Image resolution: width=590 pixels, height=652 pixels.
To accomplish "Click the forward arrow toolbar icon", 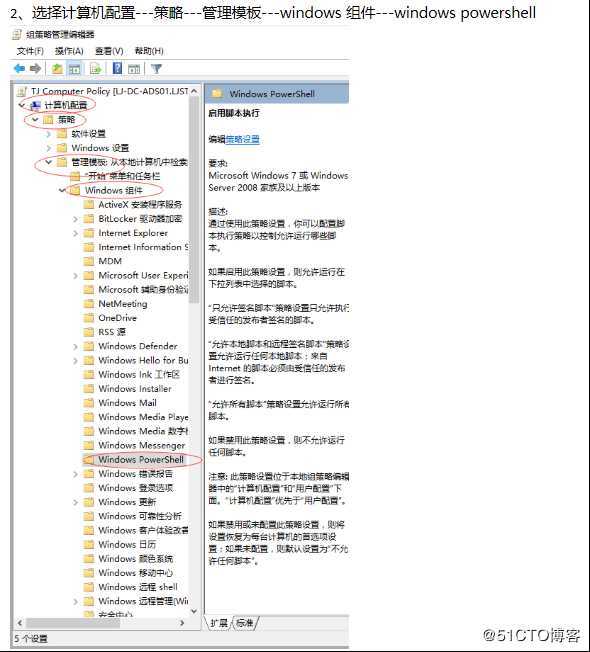I will click(36, 69).
